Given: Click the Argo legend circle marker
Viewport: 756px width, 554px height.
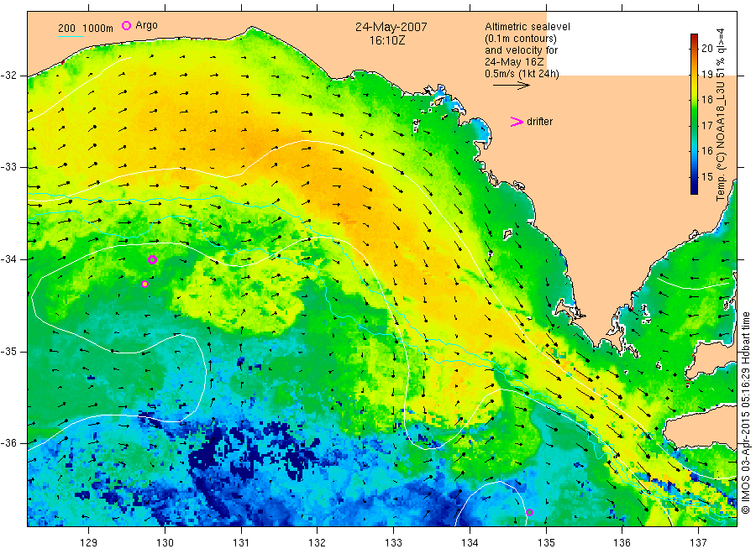Looking at the screenshot, I should click(x=126, y=25).
